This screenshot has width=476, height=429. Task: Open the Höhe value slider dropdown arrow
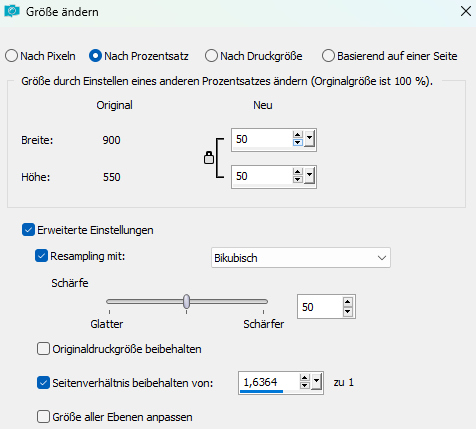[310, 175]
